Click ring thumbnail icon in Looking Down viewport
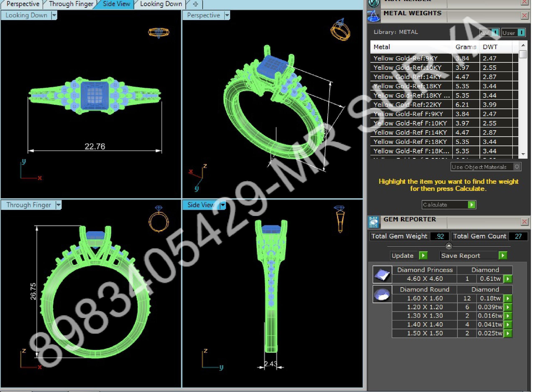The height and width of the screenshot is (392, 533). 159,33
